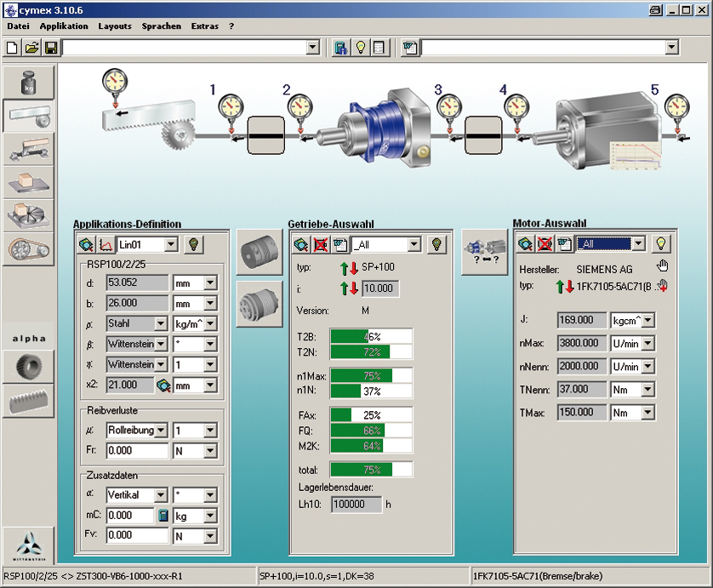Open the _All dropdown in Motor-Auswahl
The width and height of the screenshot is (713, 588).
click(638, 243)
